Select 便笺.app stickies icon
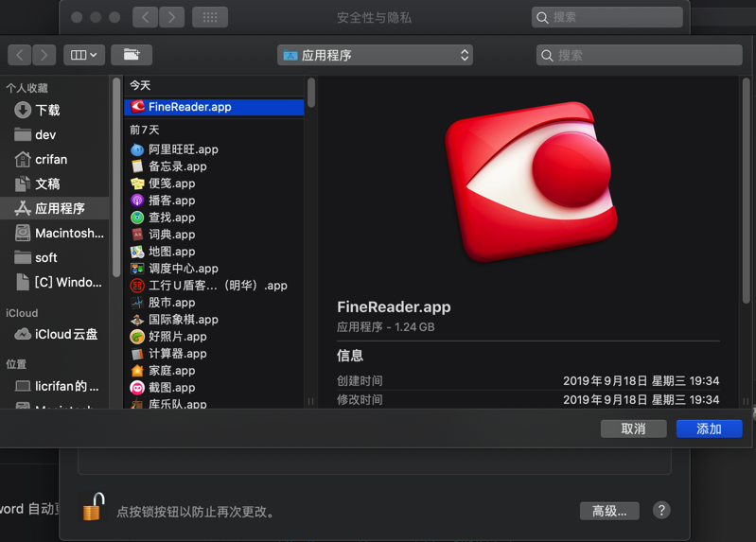 click(137, 184)
